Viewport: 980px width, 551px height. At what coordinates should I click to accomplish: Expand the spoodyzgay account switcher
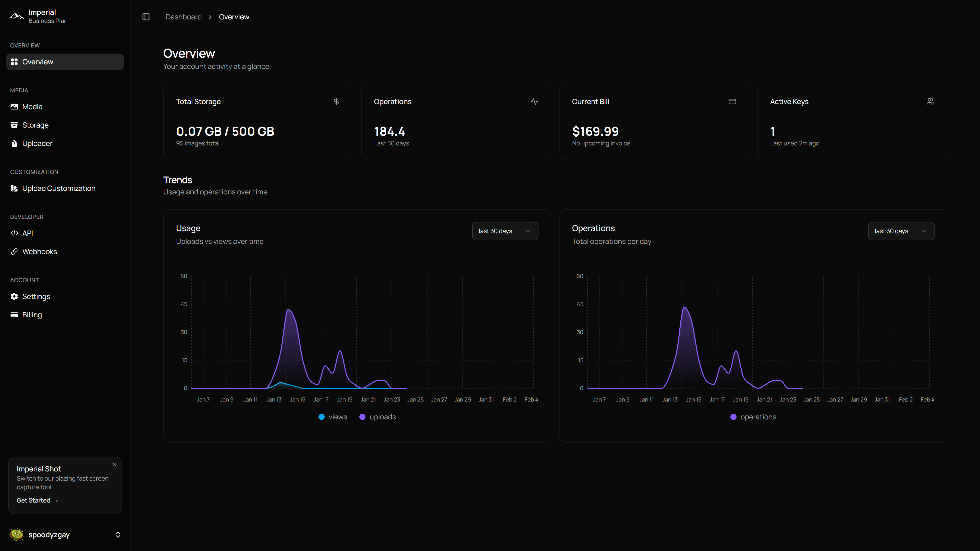pyautogui.click(x=118, y=535)
